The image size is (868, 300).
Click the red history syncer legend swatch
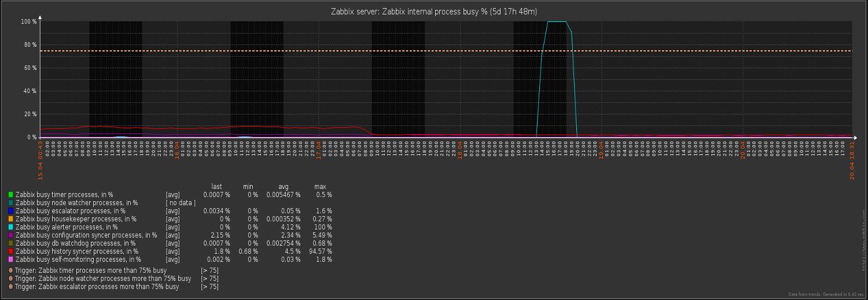click(10, 251)
